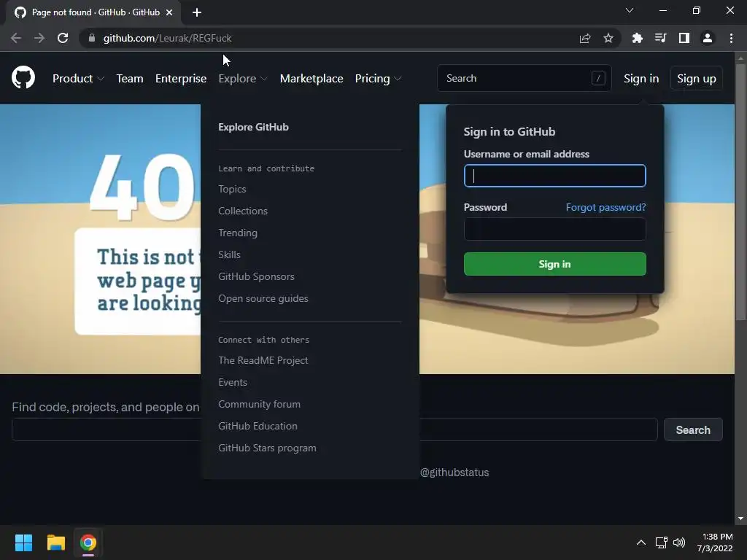Click the scrollbar down arrow
Image resolution: width=747 pixels, height=560 pixels.
[740, 518]
